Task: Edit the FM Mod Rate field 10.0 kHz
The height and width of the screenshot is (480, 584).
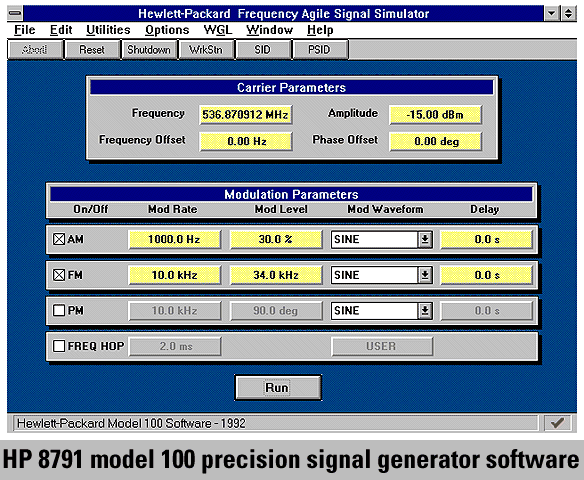Action: [175, 275]
